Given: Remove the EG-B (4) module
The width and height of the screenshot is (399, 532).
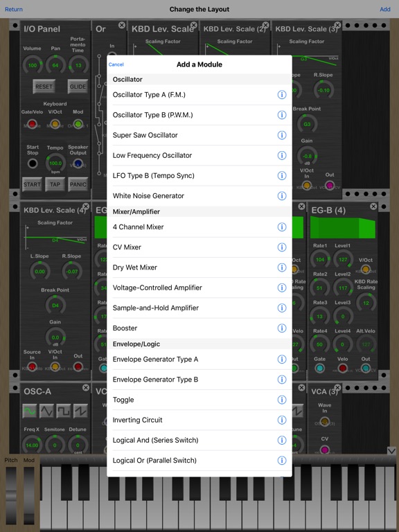Looking at the screenshot, I should 373,206.
